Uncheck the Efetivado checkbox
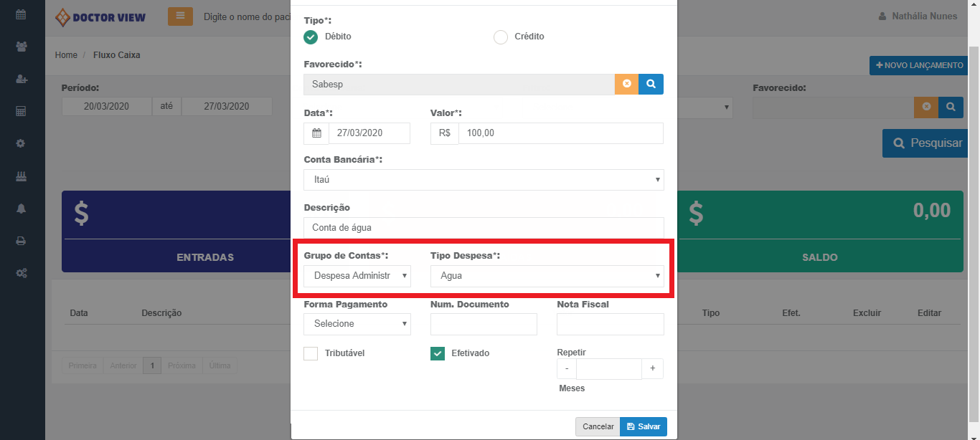 438,353
